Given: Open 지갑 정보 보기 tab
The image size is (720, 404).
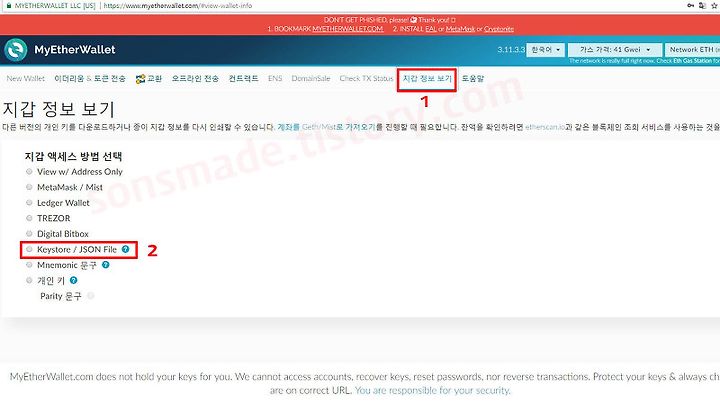Looking at the screenshot, I should (427, 79).
